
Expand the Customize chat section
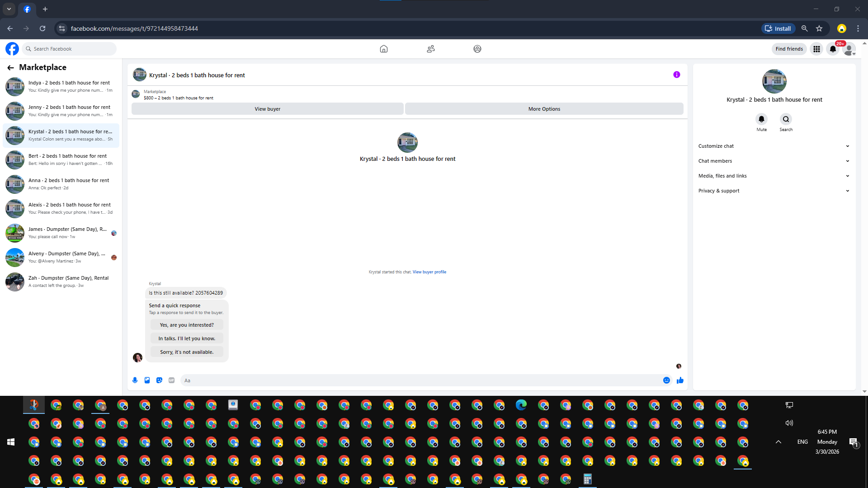774,146
